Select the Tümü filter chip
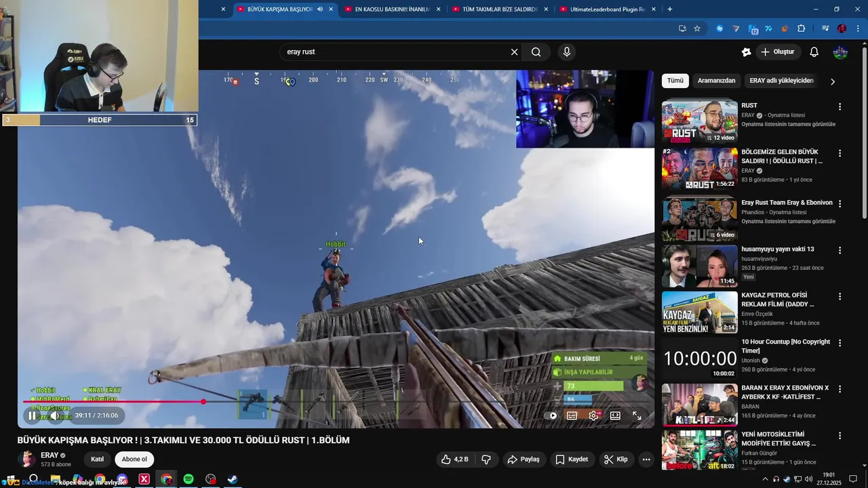This screenshot has height=488, width=868. point(675,81)
